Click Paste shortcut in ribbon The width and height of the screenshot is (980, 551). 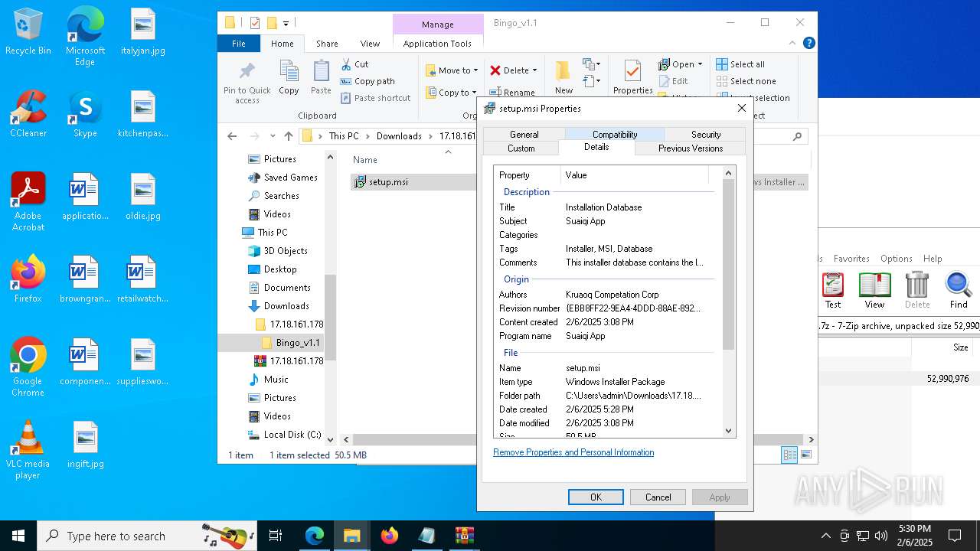376,98
